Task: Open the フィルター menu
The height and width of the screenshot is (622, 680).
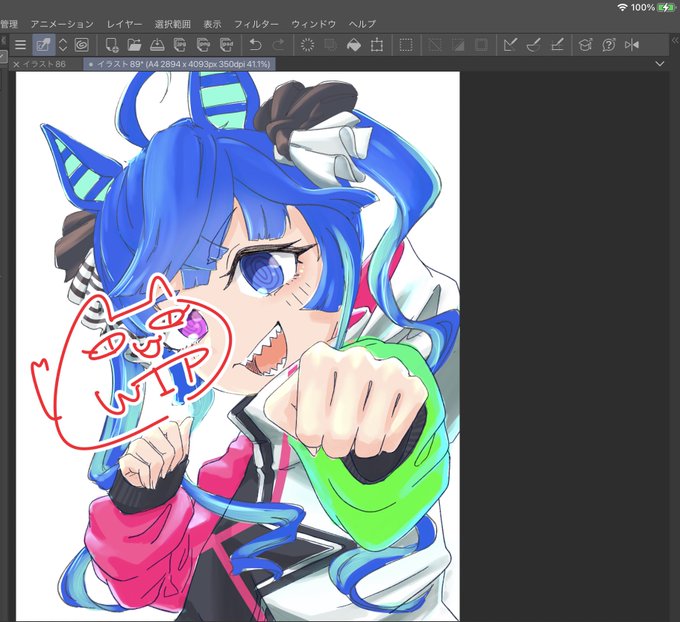Action: click(x=256, y=24)
